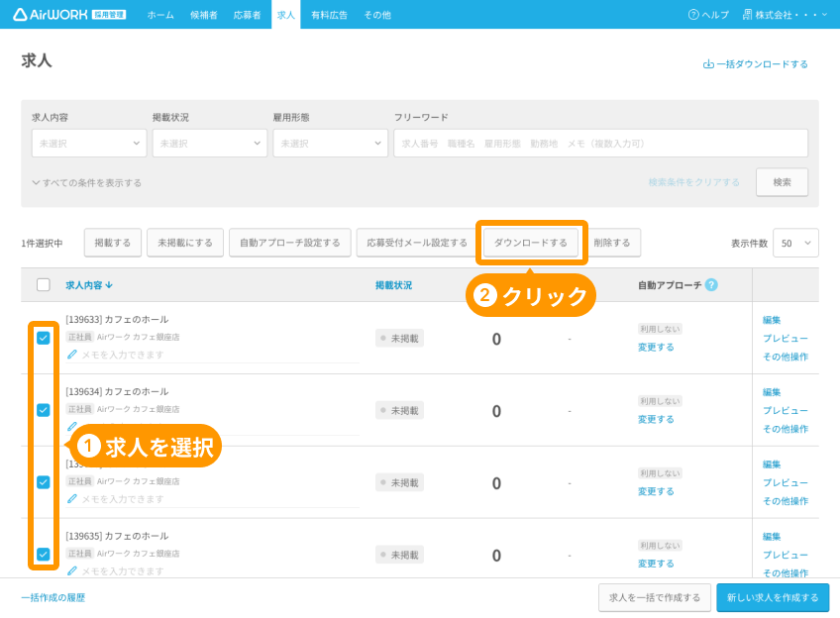The height and width of the screenshot is (618, 840).
Task: Open the 求人内容 filter dropdown
Action: click(x=89, y=143)
